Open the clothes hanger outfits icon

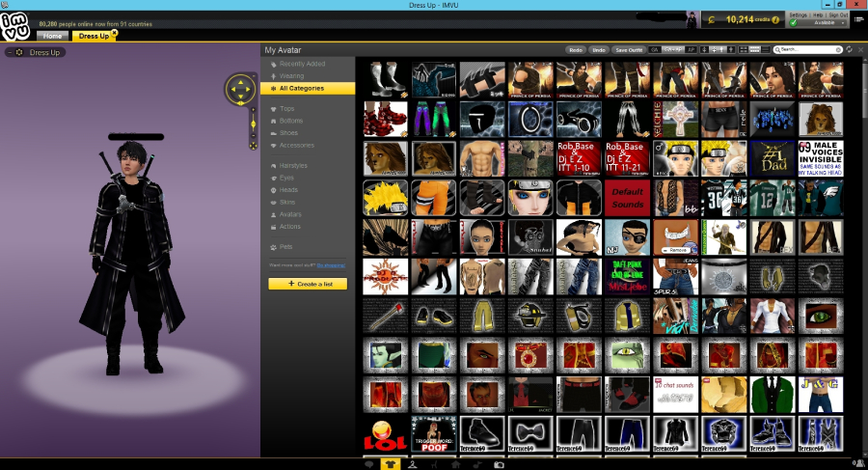pos(413,464)
